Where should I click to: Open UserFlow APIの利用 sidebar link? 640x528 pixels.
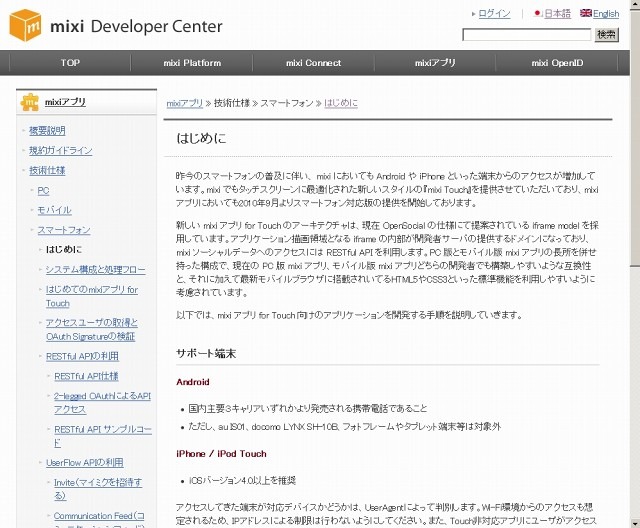point(84,463)
